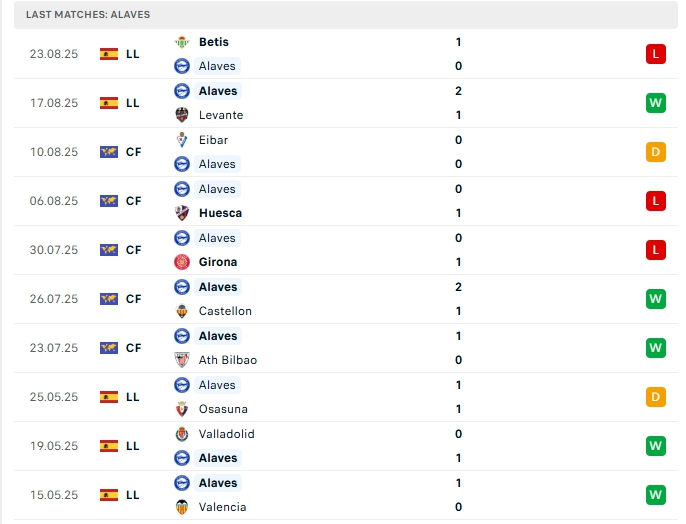The image size is (686, 524).
Task: Click the Girona club crest icon
Action: coord(182,262)
